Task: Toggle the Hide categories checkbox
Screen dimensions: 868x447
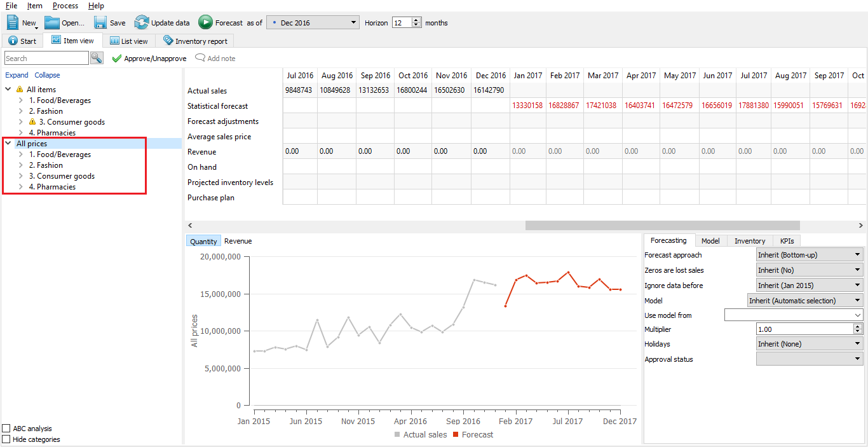Action: coord(6,439)
